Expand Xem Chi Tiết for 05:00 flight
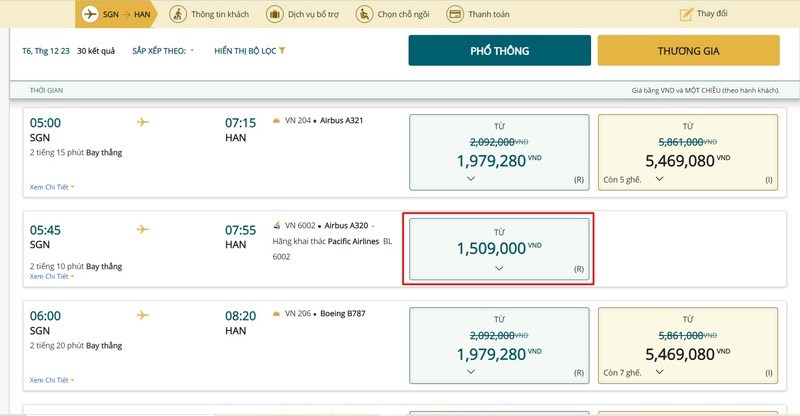Viewport: 800px width, 416px height. coord(52,187)
